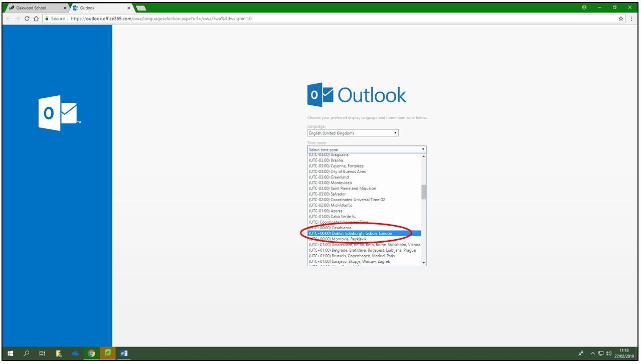The width and height of the screenshot is (641, 364).
Task: Click the Secure padlock site info
Action: click(55, 19)
